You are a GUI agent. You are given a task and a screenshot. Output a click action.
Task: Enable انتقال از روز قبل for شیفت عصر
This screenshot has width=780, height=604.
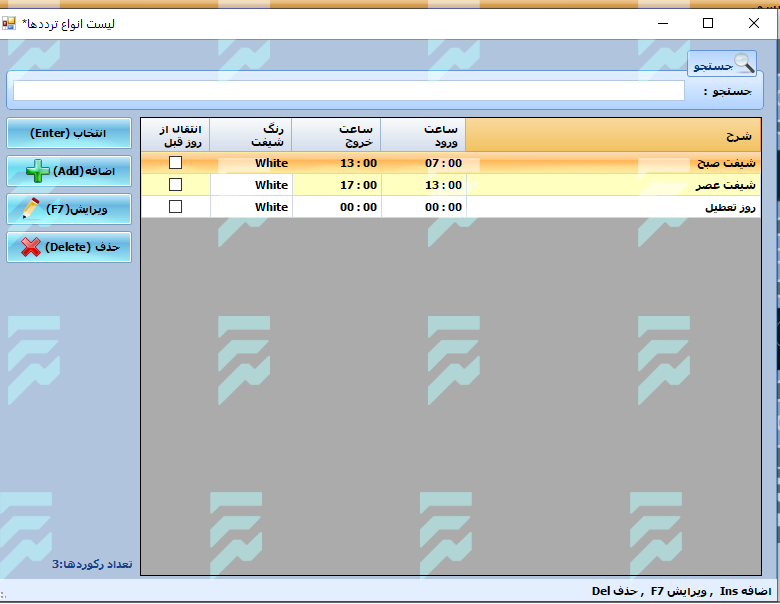(x=176, y=184)
